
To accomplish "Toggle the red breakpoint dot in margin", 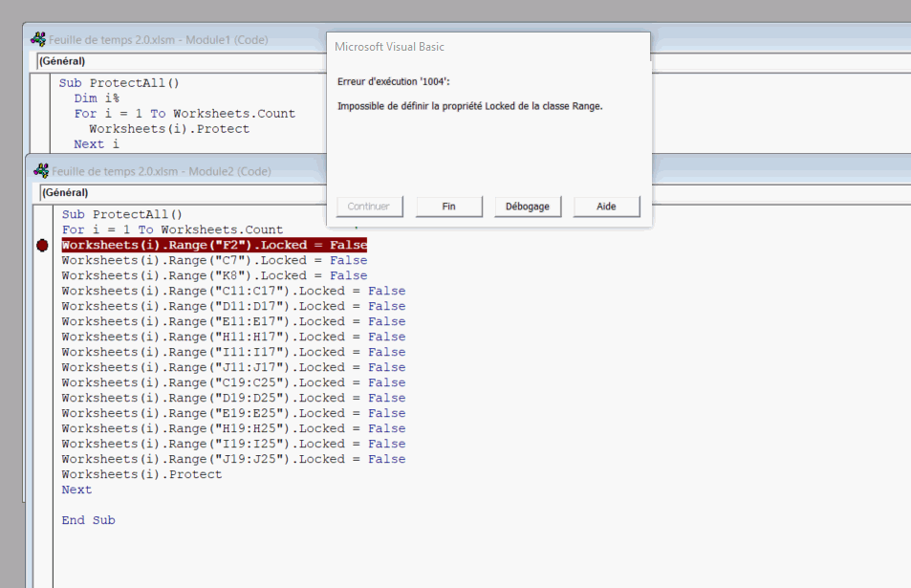I will 42,245.
